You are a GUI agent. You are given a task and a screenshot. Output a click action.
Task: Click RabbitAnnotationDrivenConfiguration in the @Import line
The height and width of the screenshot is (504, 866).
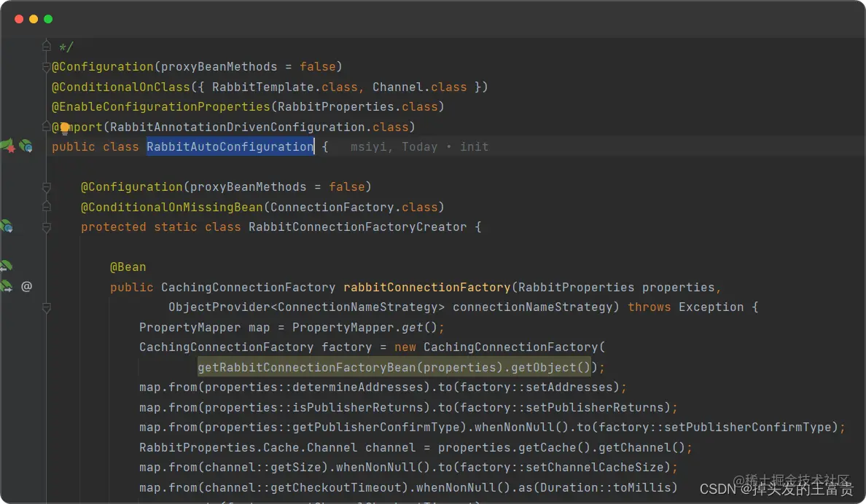[238, 127]
